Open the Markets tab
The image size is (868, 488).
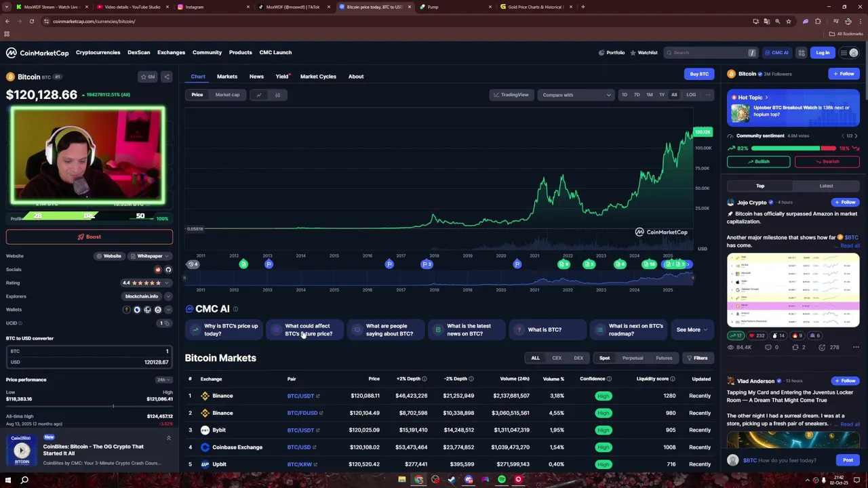coord(227,77)
